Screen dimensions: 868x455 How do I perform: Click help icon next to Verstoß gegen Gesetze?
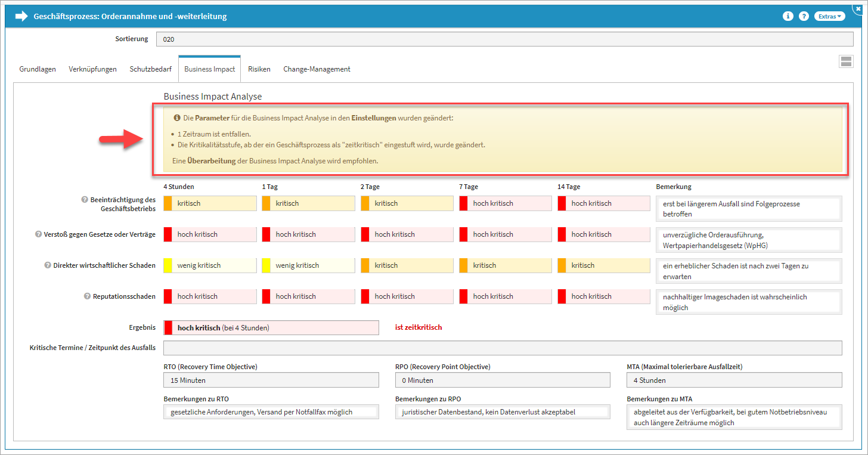coord(39,234)
